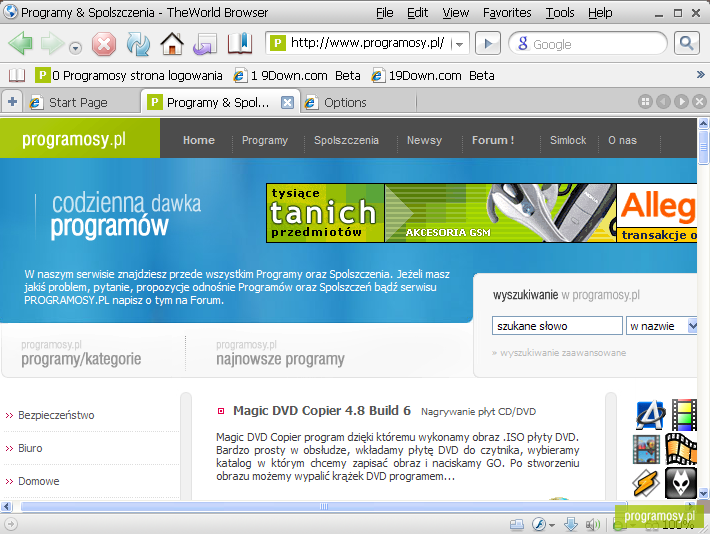Open the Edit menu
This screenshot has width=710, height=534.
point(417,13)
